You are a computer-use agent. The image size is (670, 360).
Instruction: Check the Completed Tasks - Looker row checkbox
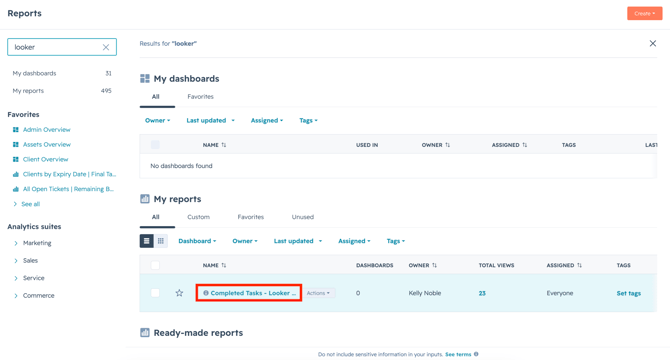[155, 293]
